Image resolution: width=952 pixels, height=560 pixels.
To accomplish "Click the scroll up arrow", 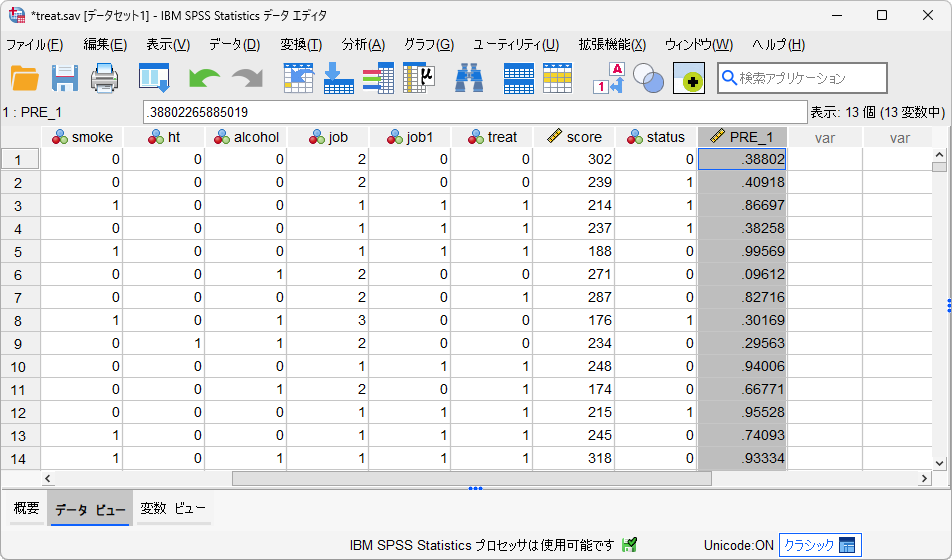I will (x=939, y=155).
